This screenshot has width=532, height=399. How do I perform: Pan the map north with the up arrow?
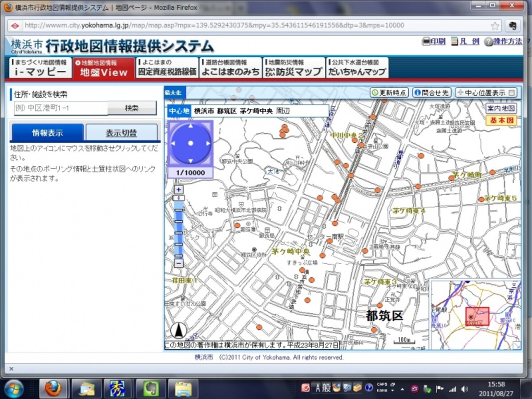[x=191, y=126]
